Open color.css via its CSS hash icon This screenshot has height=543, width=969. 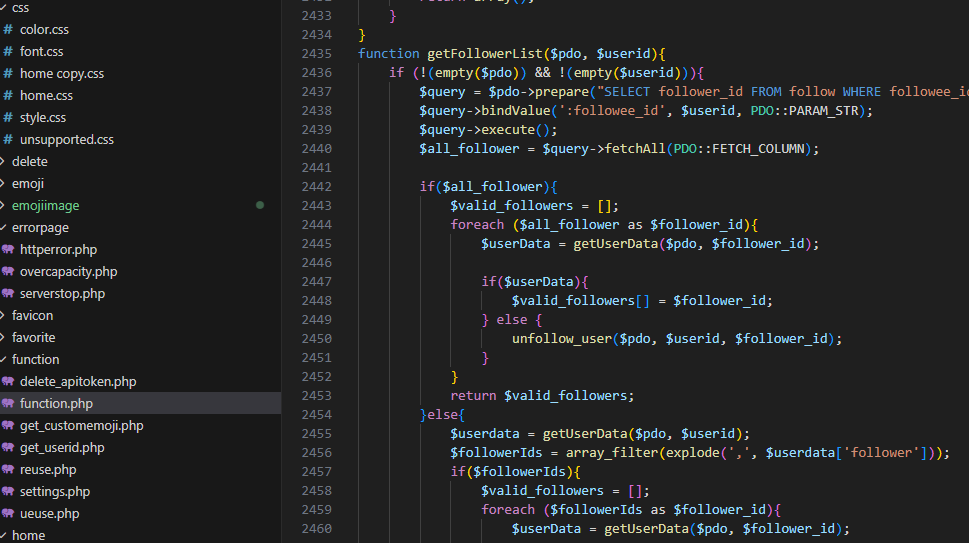[x=8, y=30]
